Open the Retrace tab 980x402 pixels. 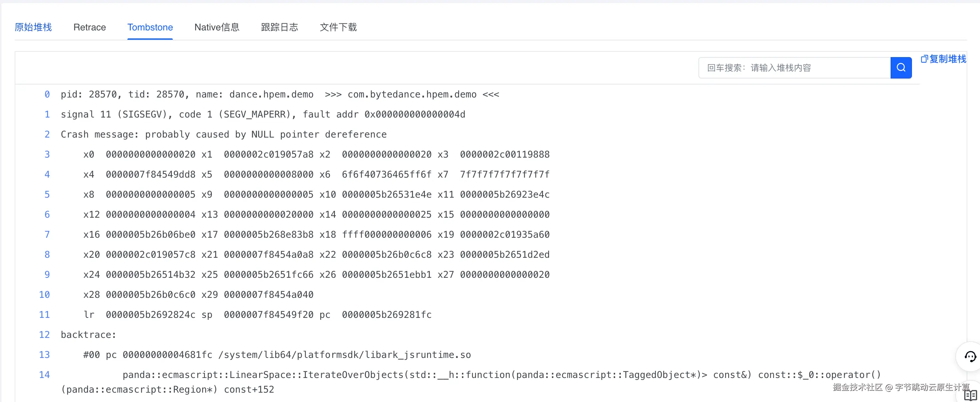[89, 27]
